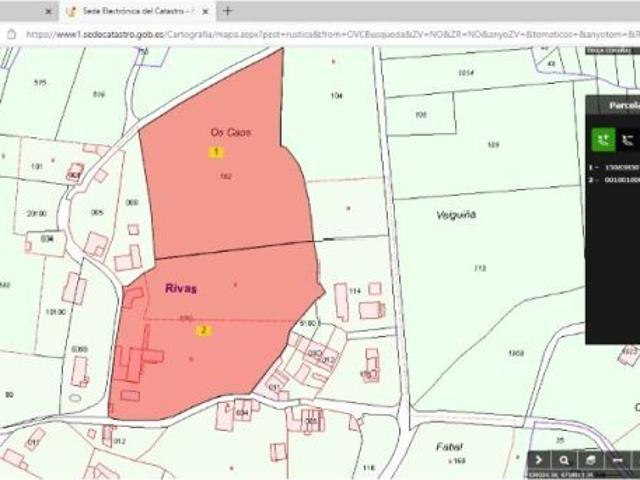Click the remove-parcel icon beside the green button
The image size is (640, 480).
click(x=627, y=140)
